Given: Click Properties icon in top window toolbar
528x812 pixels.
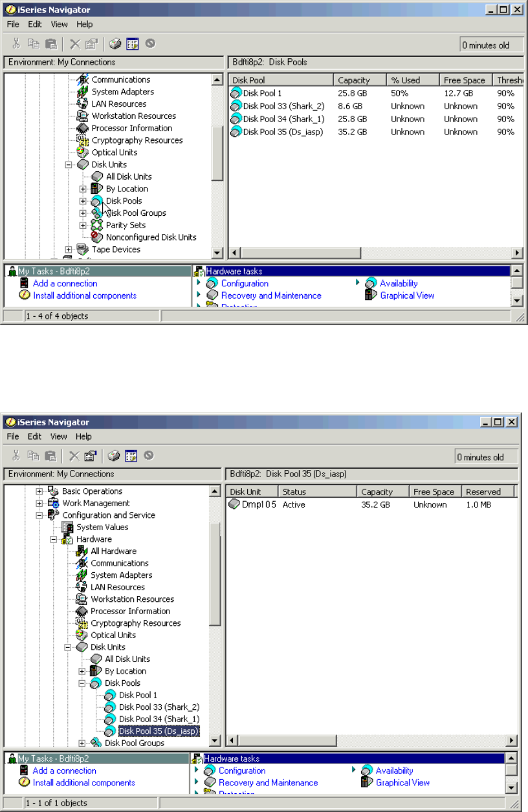Looking at the screenshot, I should tap(91, 44).
